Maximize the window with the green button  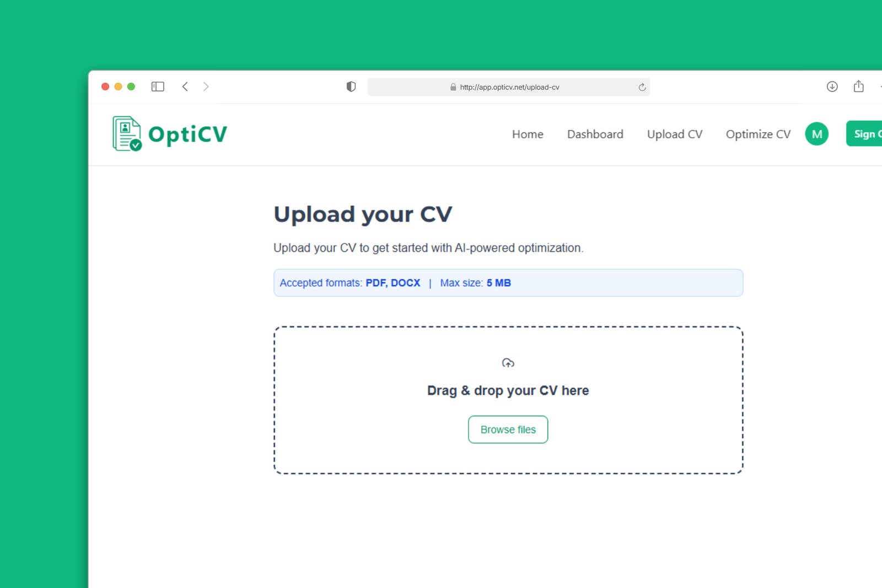(x=131, y=87)
